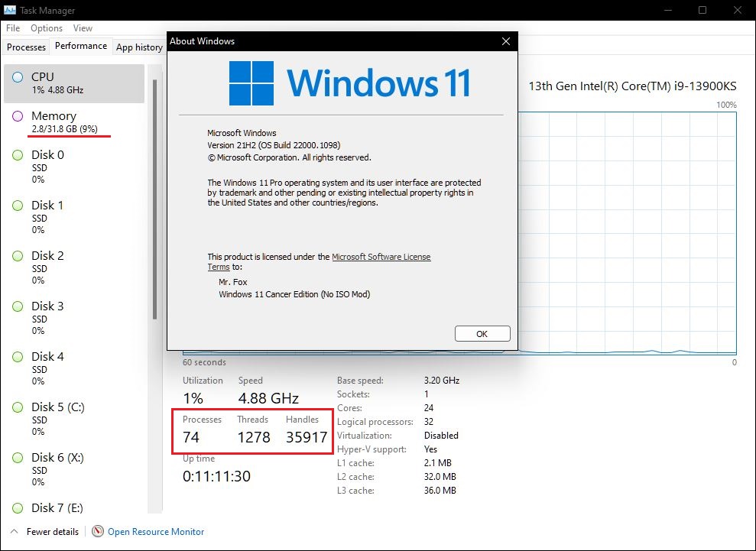Screen dimensions: 756x551
Task: Select the Disk 6 (X:) label
Action: point(57,458)
